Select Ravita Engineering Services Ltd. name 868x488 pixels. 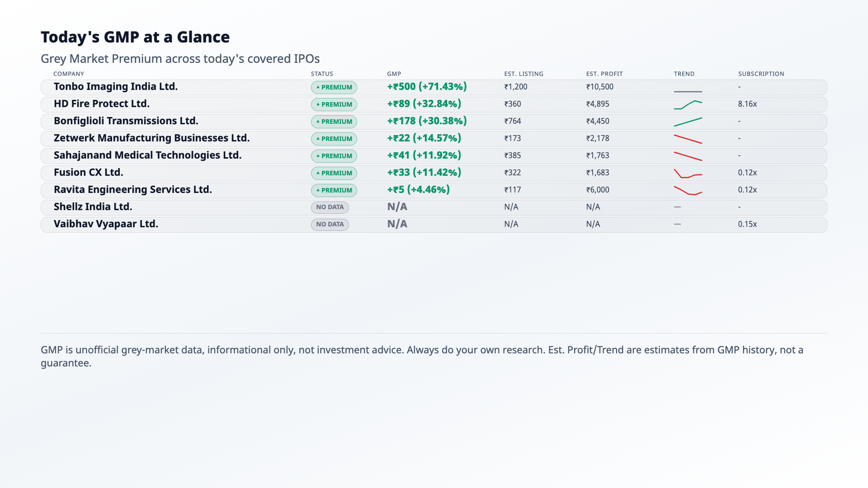tap(133, 190)
